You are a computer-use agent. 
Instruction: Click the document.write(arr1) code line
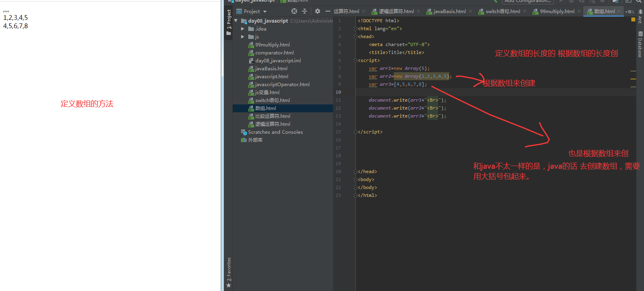[x=407, y=100]
